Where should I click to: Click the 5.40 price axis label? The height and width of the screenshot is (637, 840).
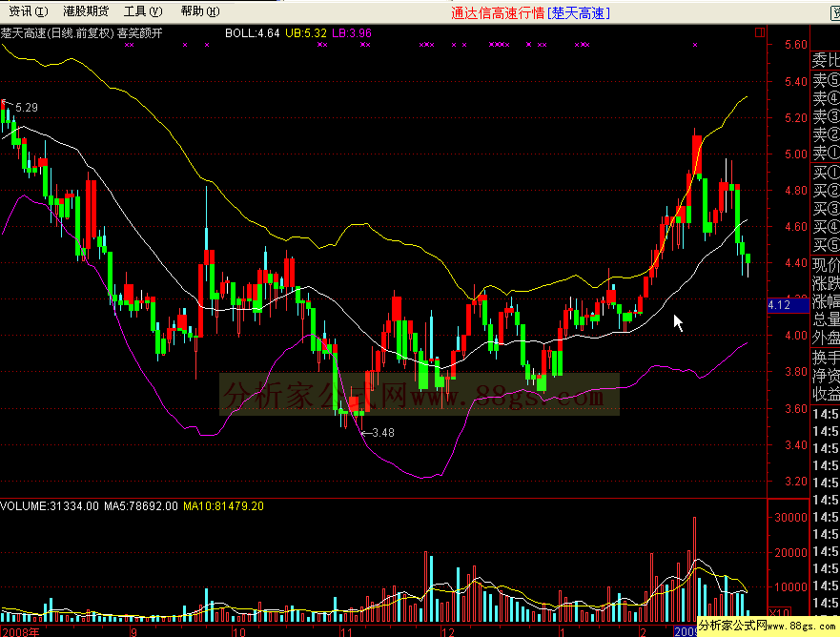click(795, 82)
